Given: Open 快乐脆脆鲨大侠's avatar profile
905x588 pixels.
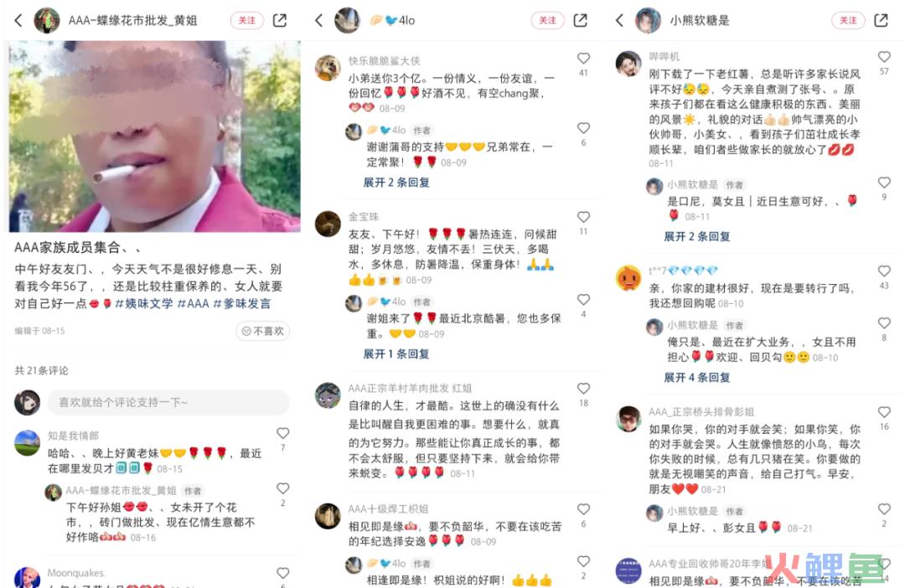Looking at the screenshot, I should pos(328,68).
